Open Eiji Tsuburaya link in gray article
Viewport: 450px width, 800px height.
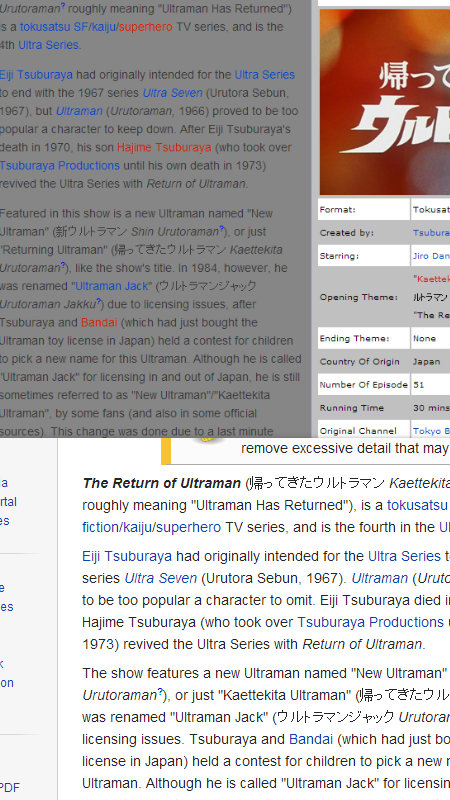coord(36,75)
